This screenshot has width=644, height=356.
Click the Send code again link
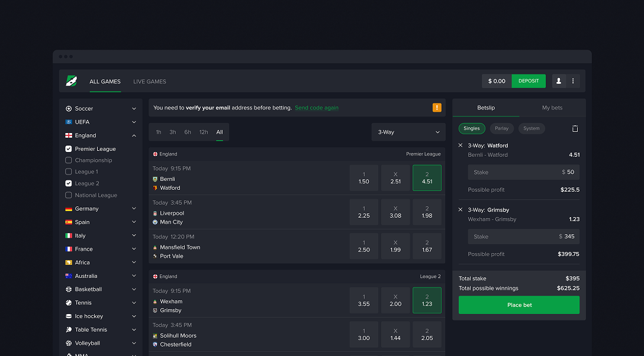[x=317, y=108]
